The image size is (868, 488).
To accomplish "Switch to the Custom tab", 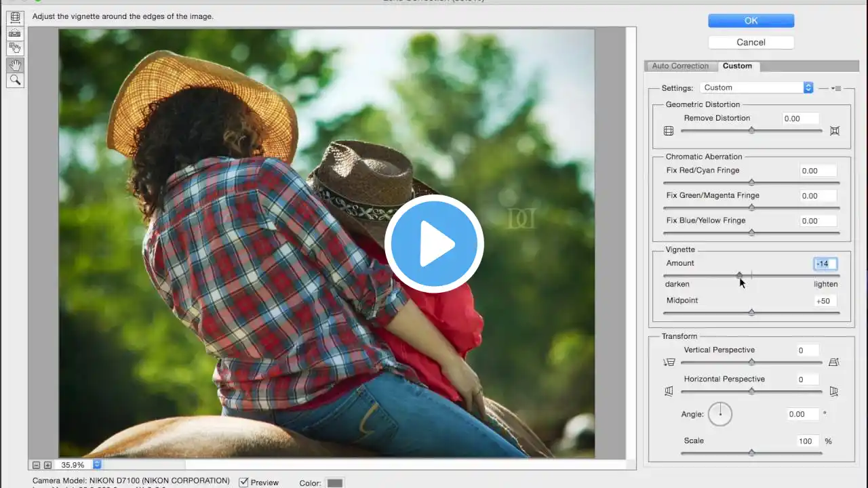I will (x=737, y=66).
